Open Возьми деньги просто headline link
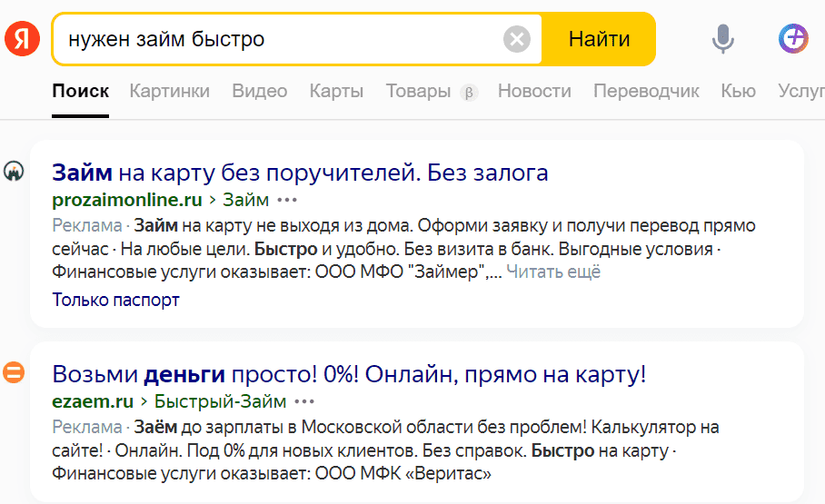Viewport: 825px width, 504px height. (349, 374)
